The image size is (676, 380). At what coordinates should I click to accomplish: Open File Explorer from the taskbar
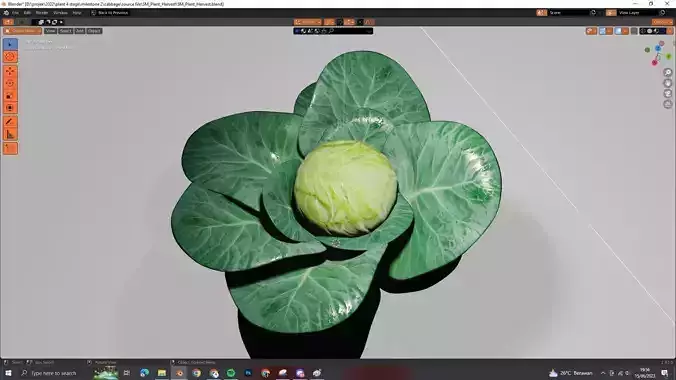point(162,373)
